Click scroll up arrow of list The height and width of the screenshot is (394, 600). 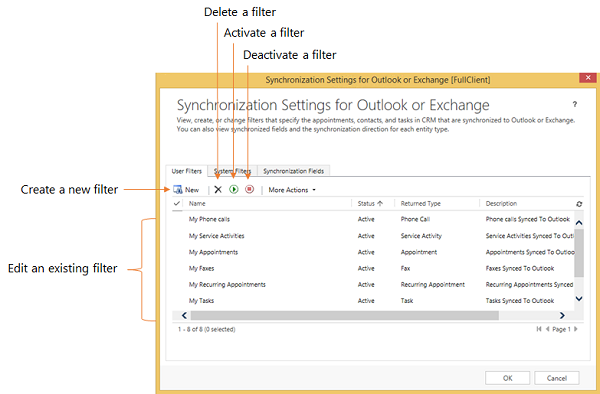coord(579,223)
